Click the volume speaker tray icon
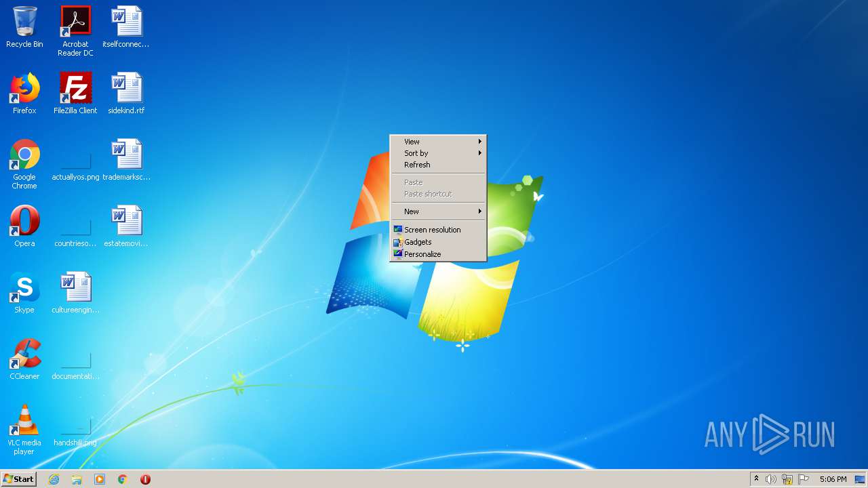 (x=771, y=479)
